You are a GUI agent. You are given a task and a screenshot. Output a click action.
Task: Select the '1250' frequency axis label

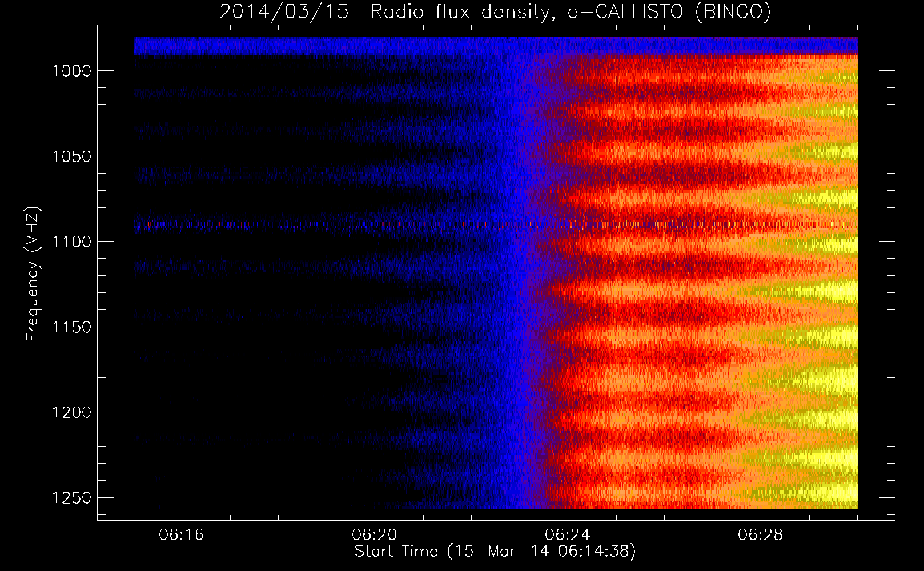[x=72, y=498]
